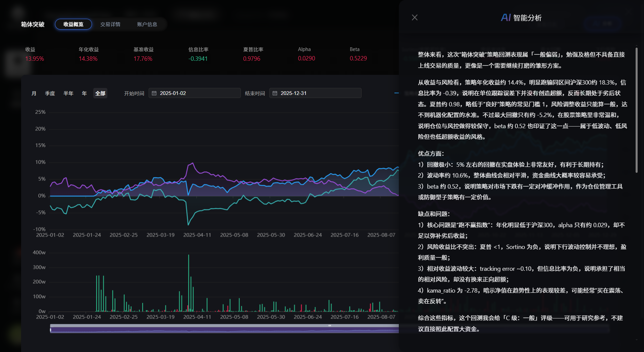Click the 优点方面 heading in AI analysis
The image size is (644, 352).
(x=431, y=154)
